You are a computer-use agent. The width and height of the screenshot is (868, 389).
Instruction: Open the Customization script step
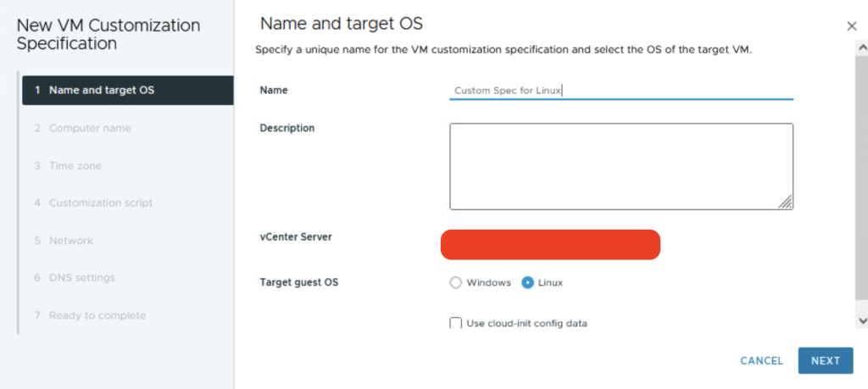click(x=101, y=203)
